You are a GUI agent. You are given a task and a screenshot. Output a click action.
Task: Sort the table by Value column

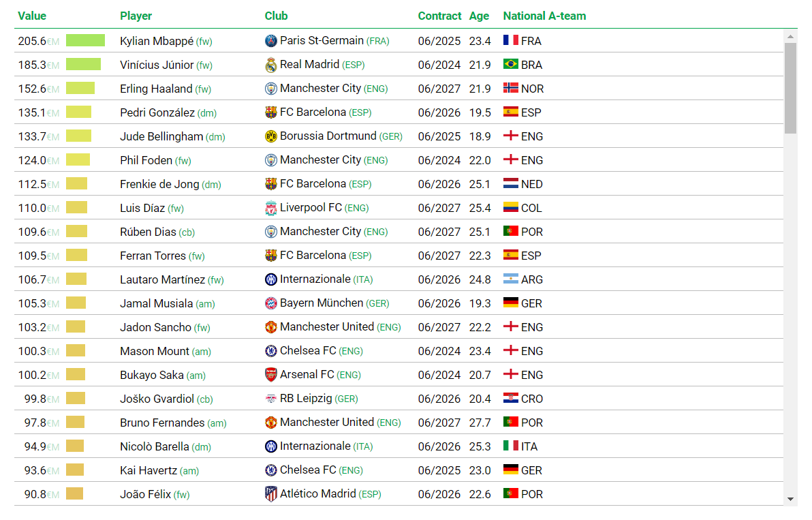pos(32,16)
